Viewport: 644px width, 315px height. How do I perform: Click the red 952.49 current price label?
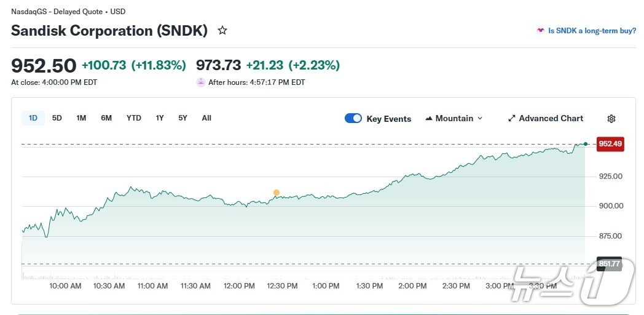pyautogui.click(x=610, y=144)
